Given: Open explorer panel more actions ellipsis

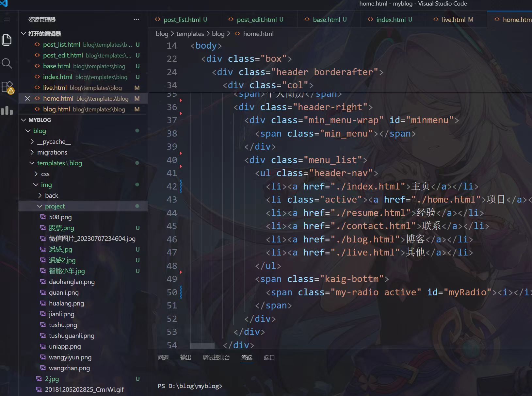Looking at the screenshot, I should [136, 20].
